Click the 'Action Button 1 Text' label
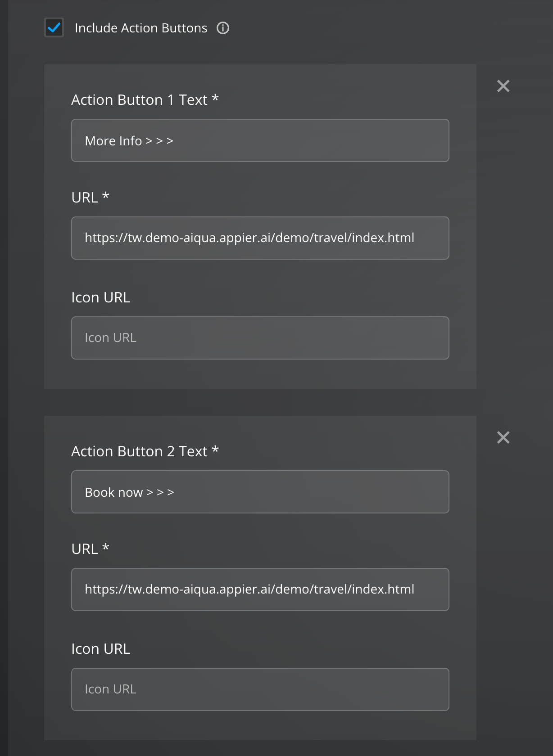The width and height of the screenshot is (553, 756). (139, 100)
